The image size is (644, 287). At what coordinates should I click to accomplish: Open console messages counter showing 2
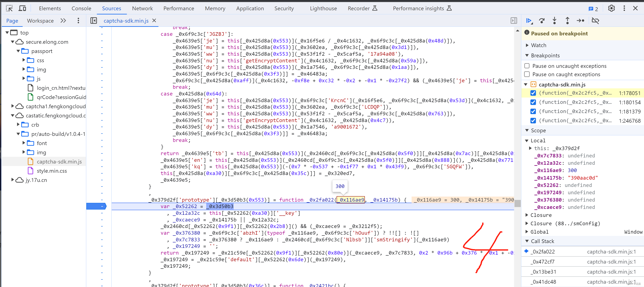click(x=593, y=9)
